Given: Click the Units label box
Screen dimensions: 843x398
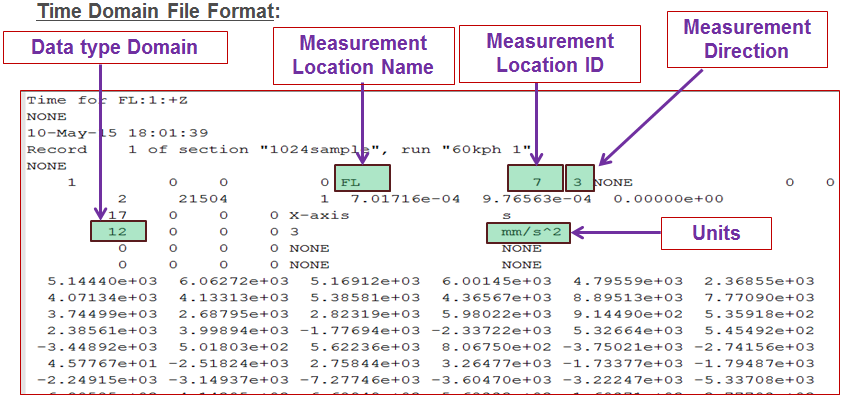Looking at the screenshot, I should pos(716,233).
